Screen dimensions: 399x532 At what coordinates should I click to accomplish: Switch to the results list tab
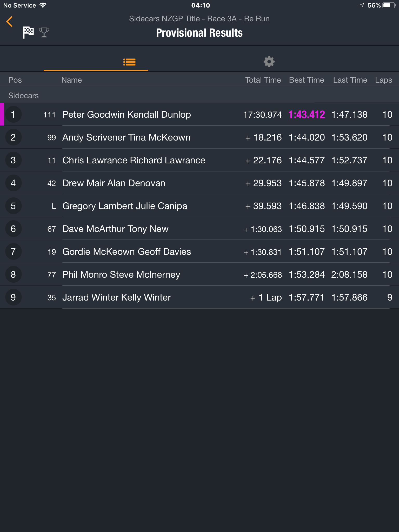point(129,62)
